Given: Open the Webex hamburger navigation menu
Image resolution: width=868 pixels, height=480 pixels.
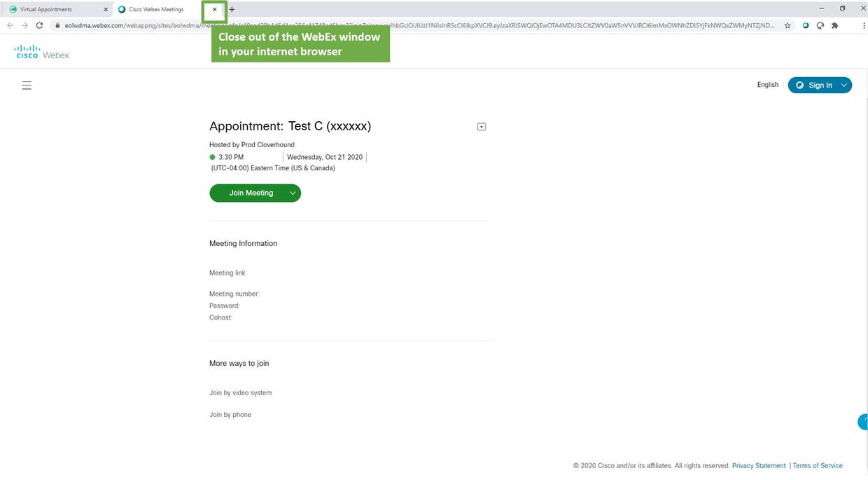Looking at the screenshot, I should [27, 85].
